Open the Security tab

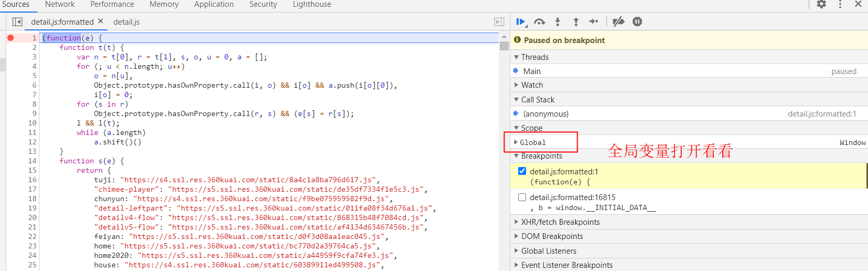(263, 4)
